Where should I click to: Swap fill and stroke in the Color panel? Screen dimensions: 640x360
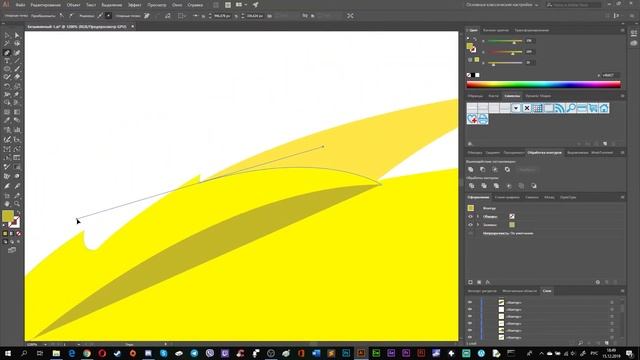tap(475, 40)
